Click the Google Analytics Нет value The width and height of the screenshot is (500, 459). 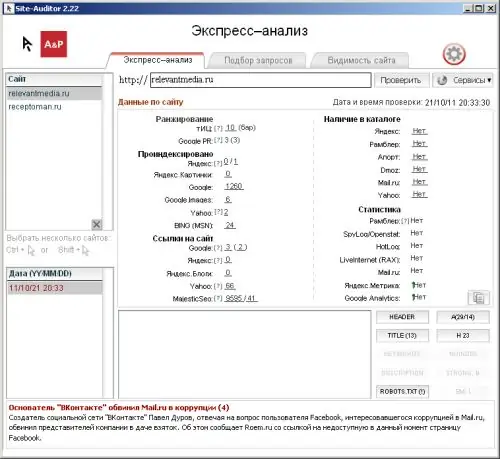(419, 297)
